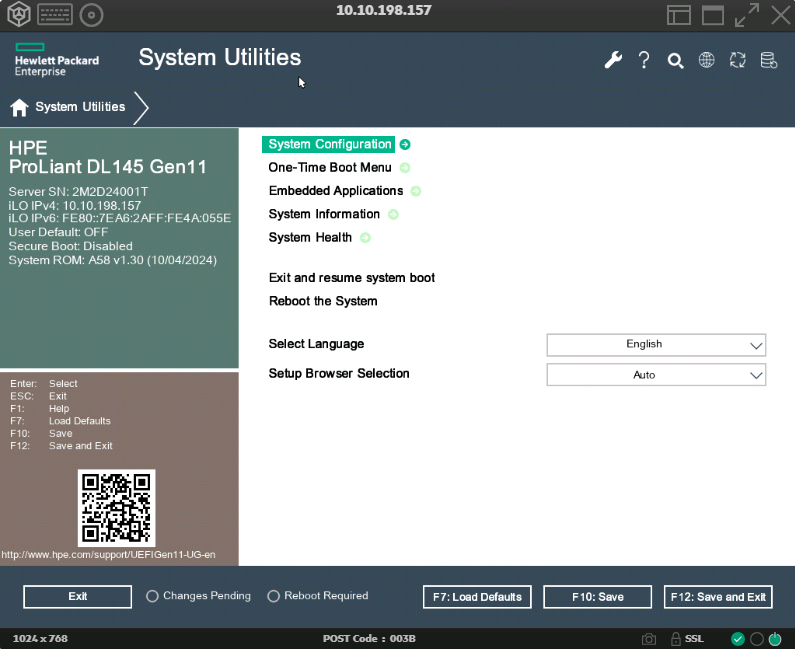Open One-Time Boot Menu
The height and width of the screenshot is (649, 795).
(330, 168)
